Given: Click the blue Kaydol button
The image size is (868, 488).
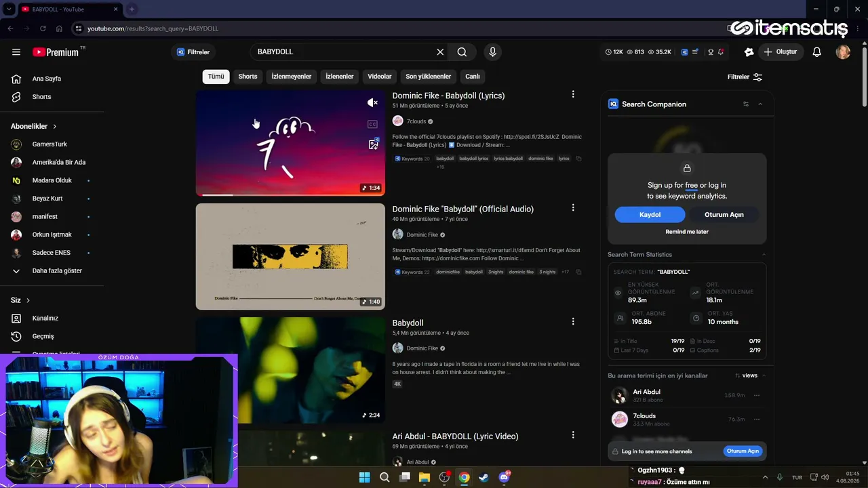Looking at the screenshot, I should [x=650, y=215].
